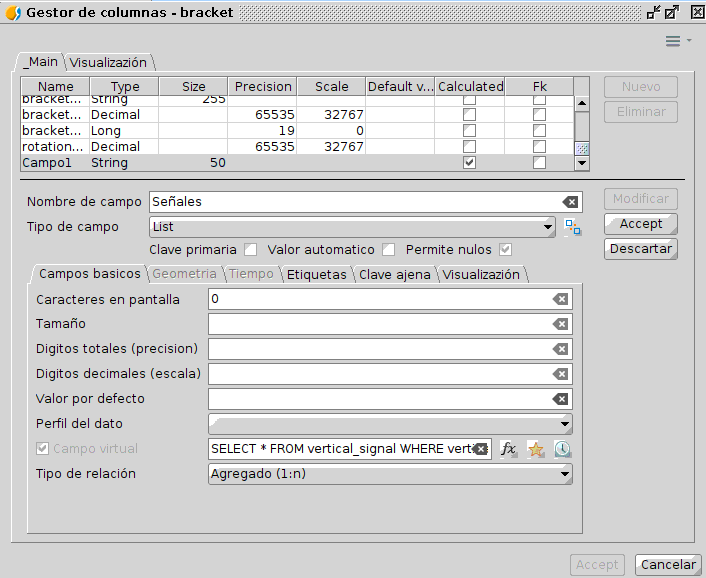
Task: Toggle Valor automatico checkbox
Action: [389, 249]
